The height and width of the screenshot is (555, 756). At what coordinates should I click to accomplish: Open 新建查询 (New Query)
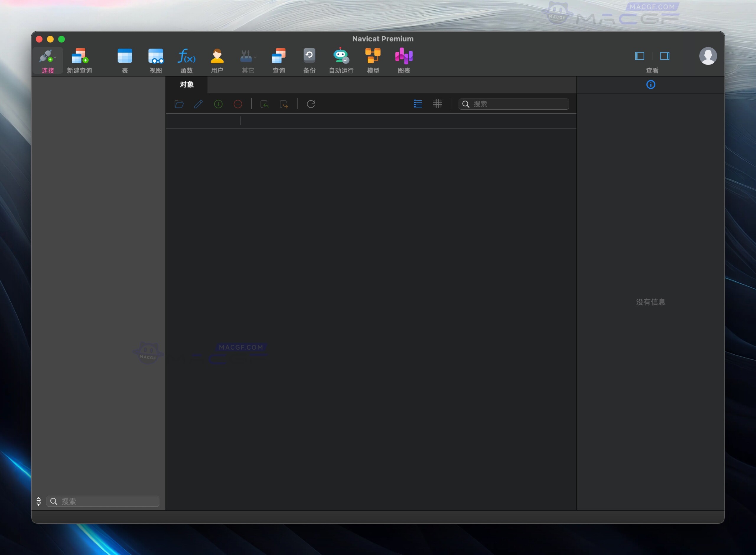79,56
